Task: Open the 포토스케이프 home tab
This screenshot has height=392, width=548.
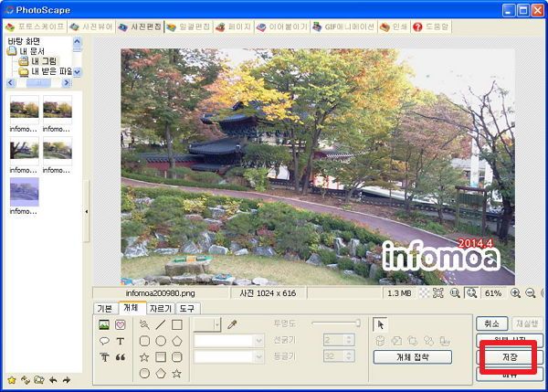Action: point(35,26)
